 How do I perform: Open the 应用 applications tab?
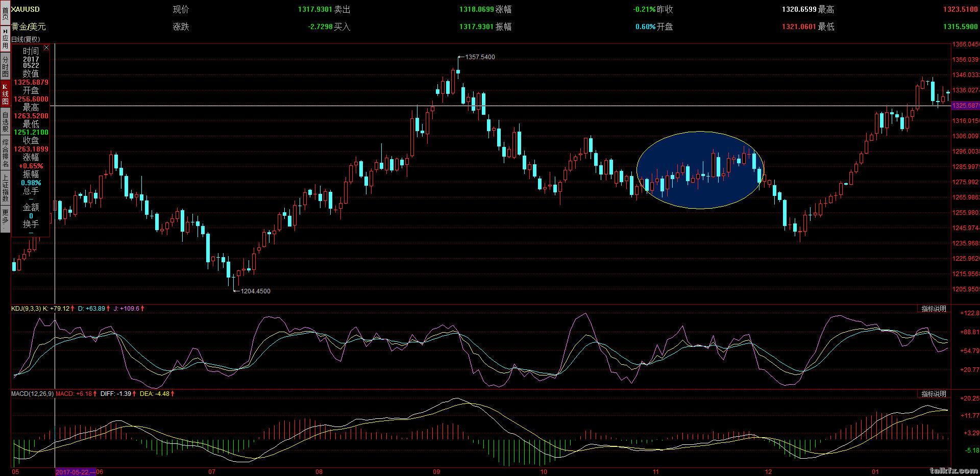pyautogui.click(x=5, y=39)
